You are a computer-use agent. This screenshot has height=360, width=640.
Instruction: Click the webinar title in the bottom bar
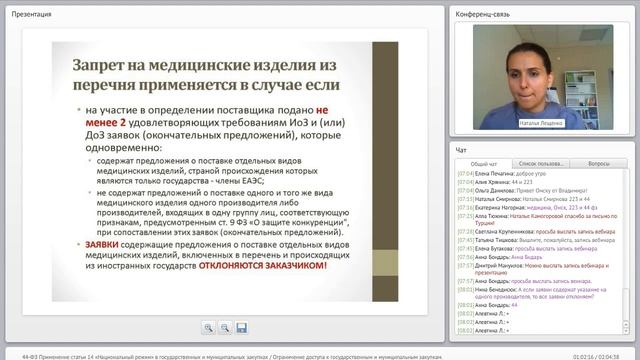(x=232, y=357)
